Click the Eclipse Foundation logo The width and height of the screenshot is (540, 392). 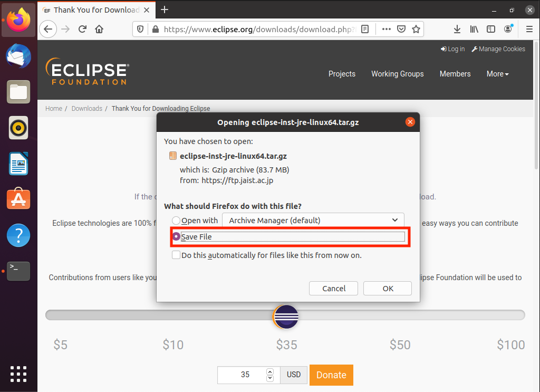(88, 71)
